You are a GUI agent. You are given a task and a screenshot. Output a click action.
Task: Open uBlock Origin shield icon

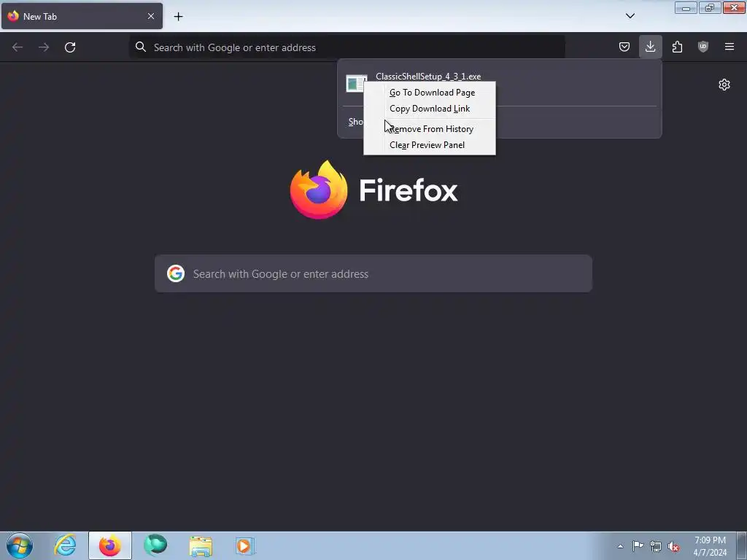[703, 47]
